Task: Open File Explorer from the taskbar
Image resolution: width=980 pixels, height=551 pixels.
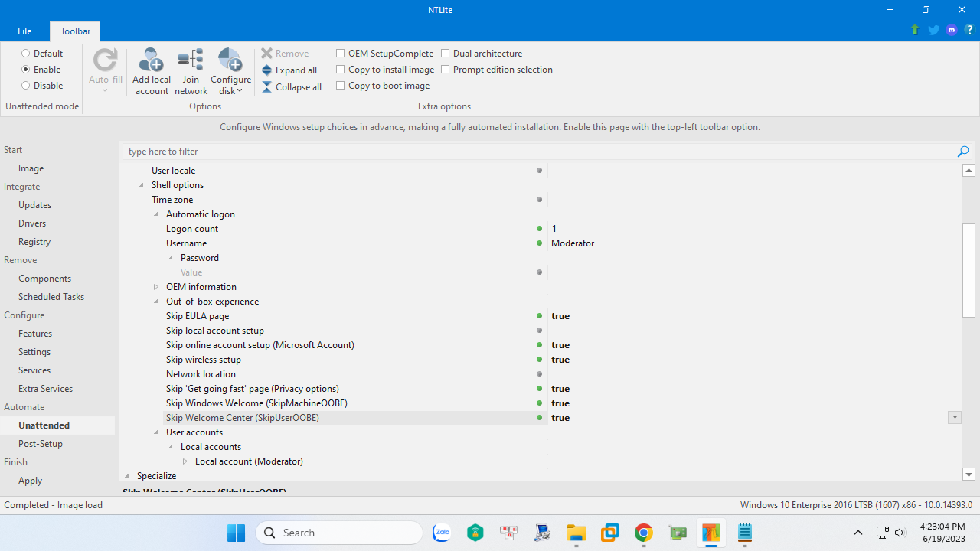Action: tap(577, 533)
